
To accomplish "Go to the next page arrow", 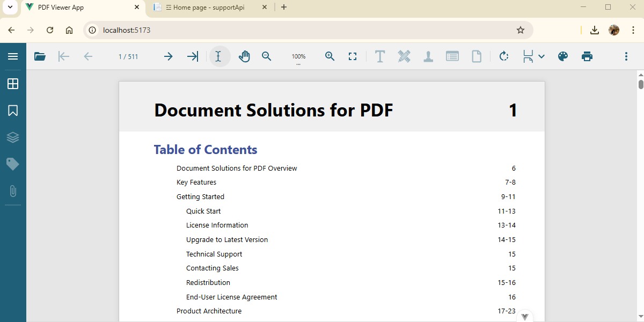I will pyautogui.click(x=169, y=56).
